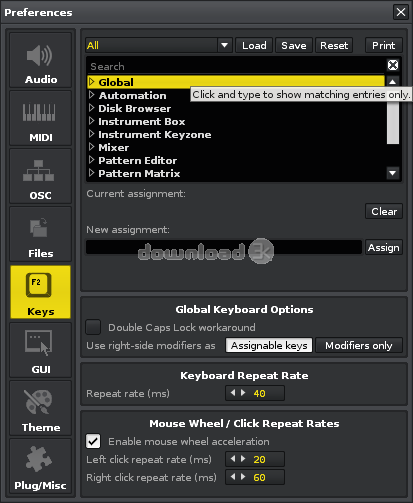Click the Assign button
This screenshot has height=503, width=413.
pyautogui.click(x=384, y=247)
